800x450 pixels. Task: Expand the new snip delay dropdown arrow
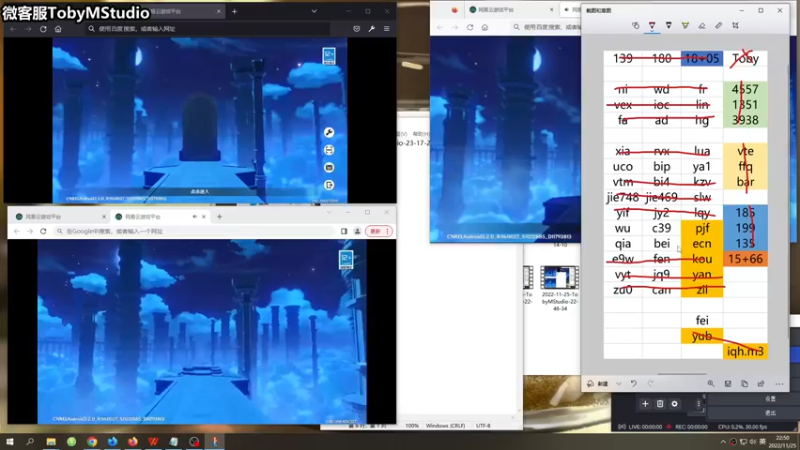pyautogui.click(x=618, y=384)
